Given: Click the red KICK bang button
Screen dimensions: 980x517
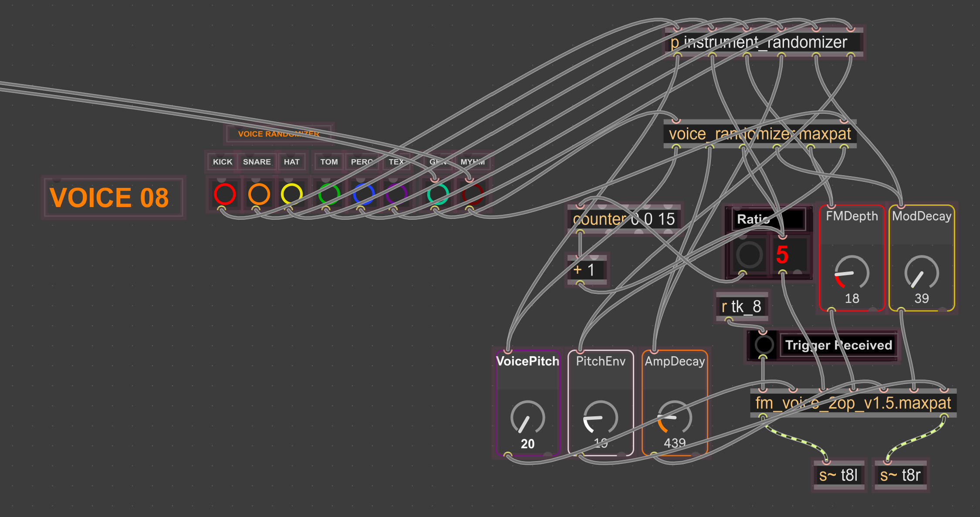Looking at the screenshot, I should coord(224,194).
